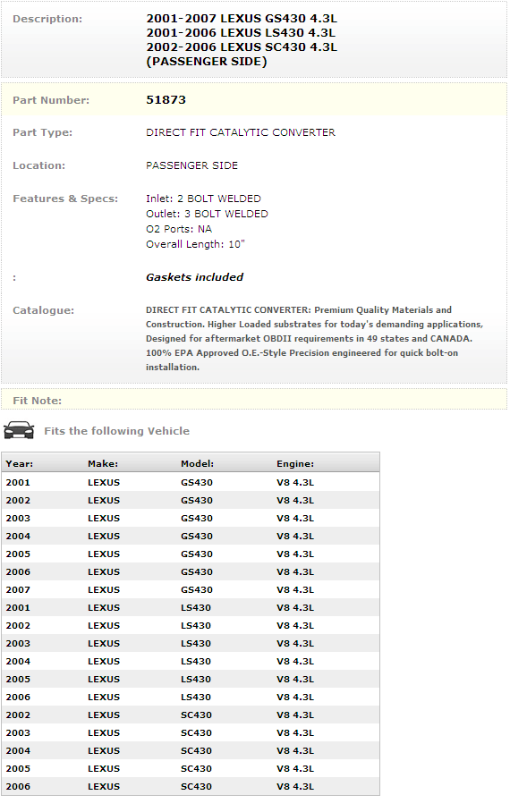The image size is (510, 812).
Task: Click the Overall Length 10" spec
Action: pyautogui.click(x=195, y=244)
